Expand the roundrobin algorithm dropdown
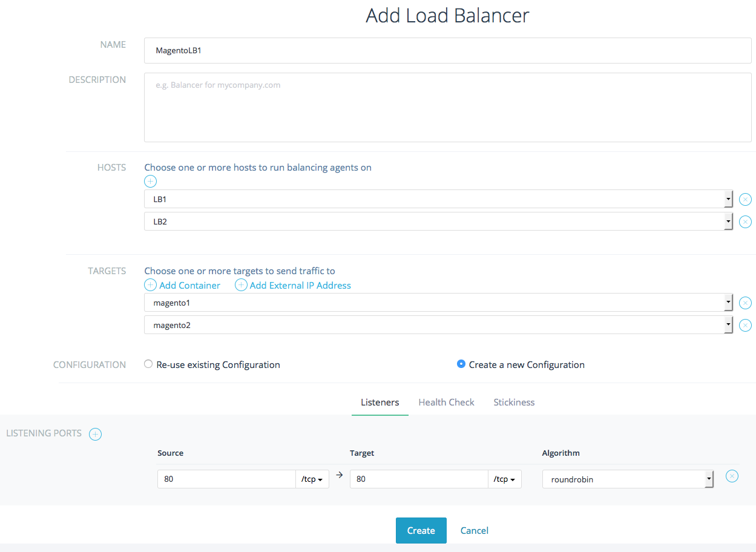756x552 pixels. 628,479
